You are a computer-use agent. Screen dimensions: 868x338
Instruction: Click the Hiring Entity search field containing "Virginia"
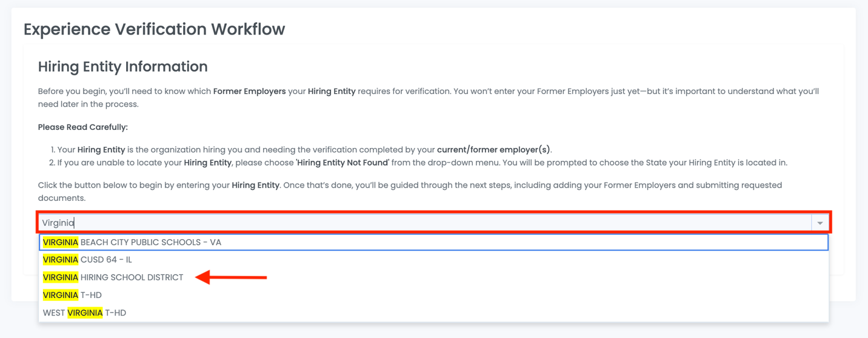point(424,223)
